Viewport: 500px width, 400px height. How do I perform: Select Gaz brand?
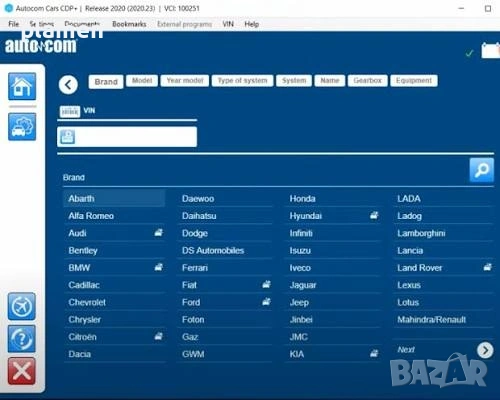225,337
